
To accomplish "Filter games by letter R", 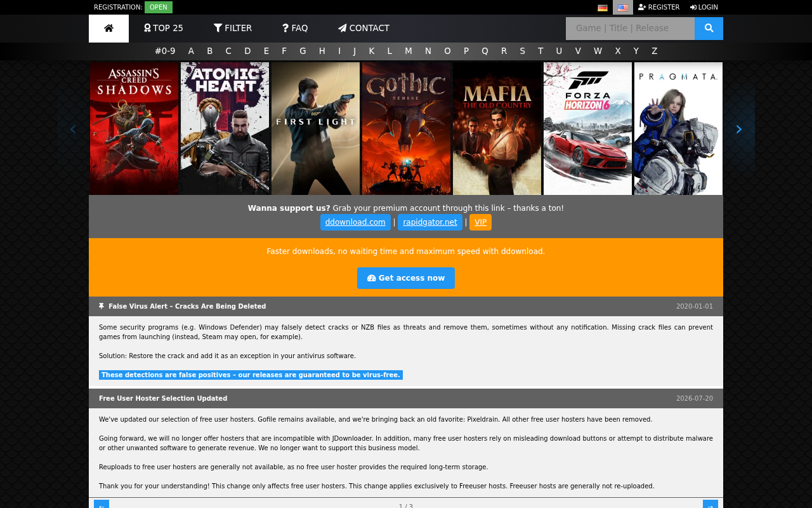I will coord(504,51).
